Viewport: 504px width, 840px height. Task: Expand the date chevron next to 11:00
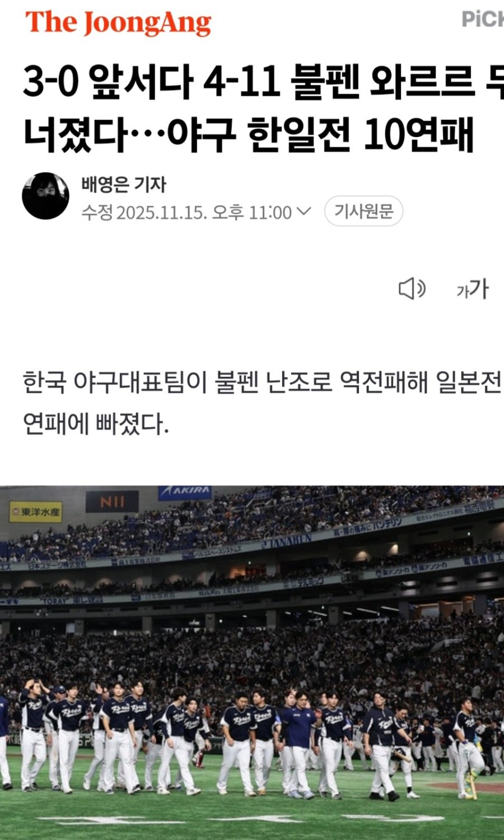point(303,212)
